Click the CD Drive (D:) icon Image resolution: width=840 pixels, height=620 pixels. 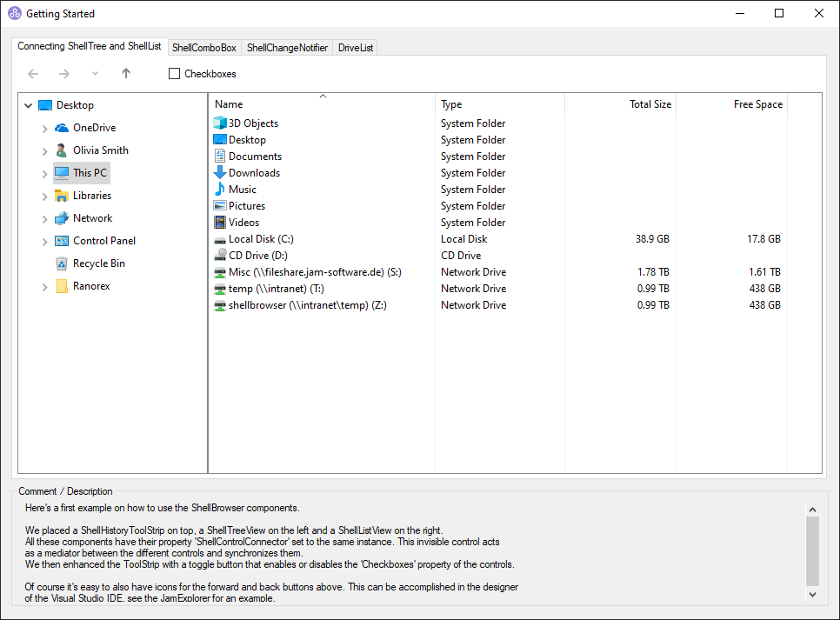pos(220,256)
